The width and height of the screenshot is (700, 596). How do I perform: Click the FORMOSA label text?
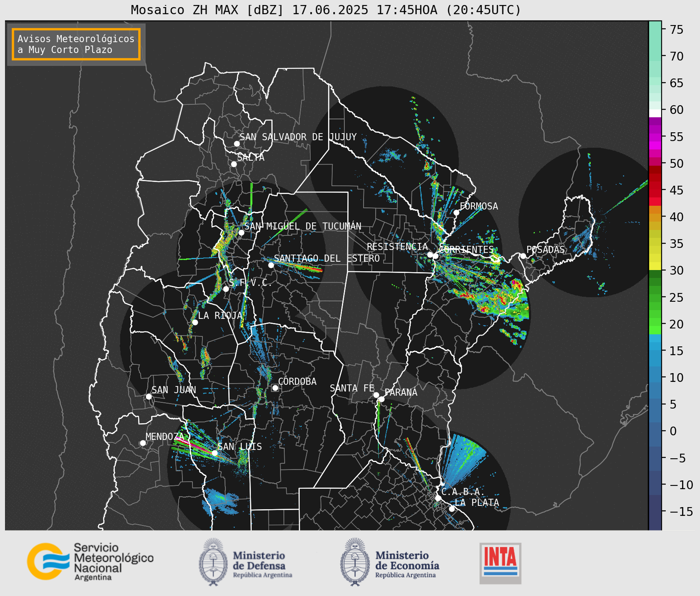click(x=479, y=206)
